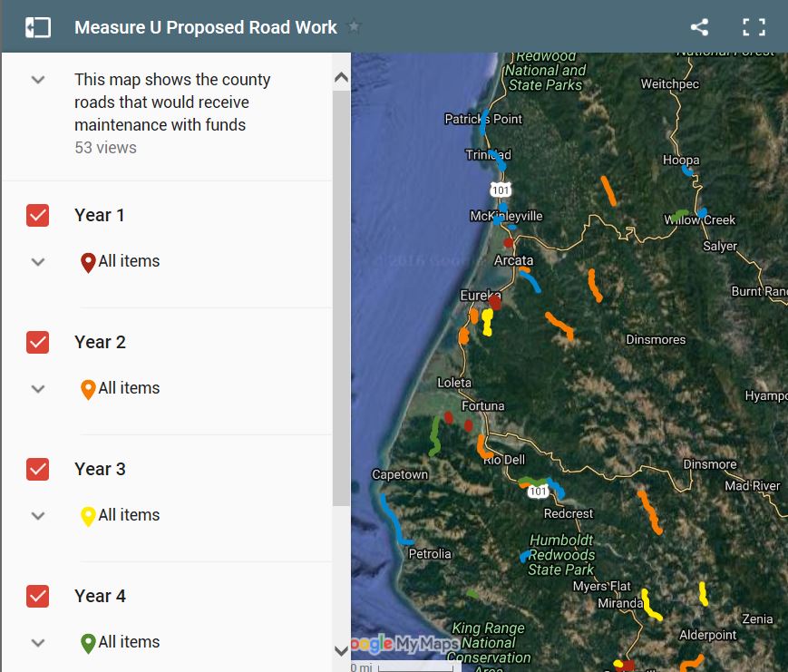Select the red Year 1 marker pin icon
The width and height of the screenshot is (788, 672).
[88, 261]
